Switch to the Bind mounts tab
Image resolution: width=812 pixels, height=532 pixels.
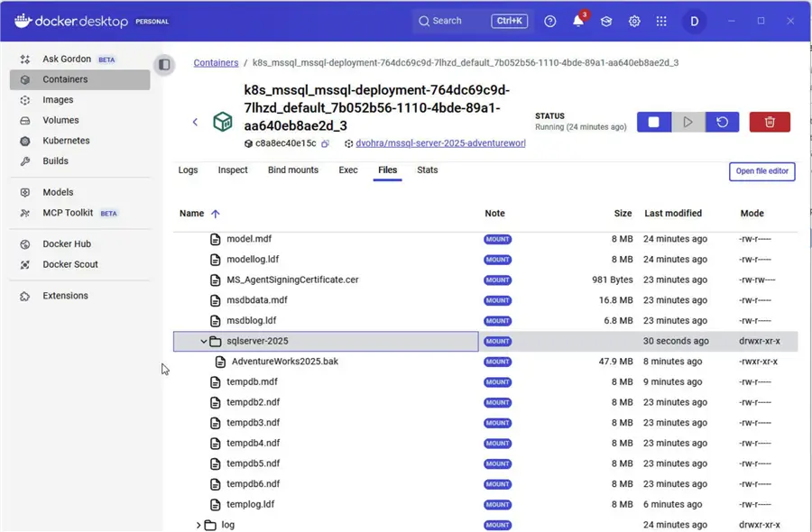pyautogui.click(x=293, y=170)
